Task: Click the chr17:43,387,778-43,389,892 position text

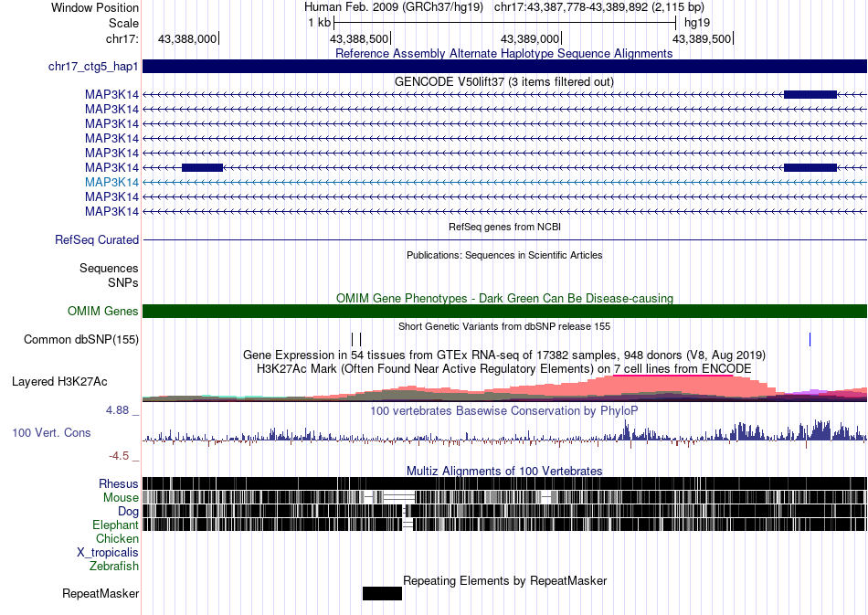Action: (x=599, y=7)
